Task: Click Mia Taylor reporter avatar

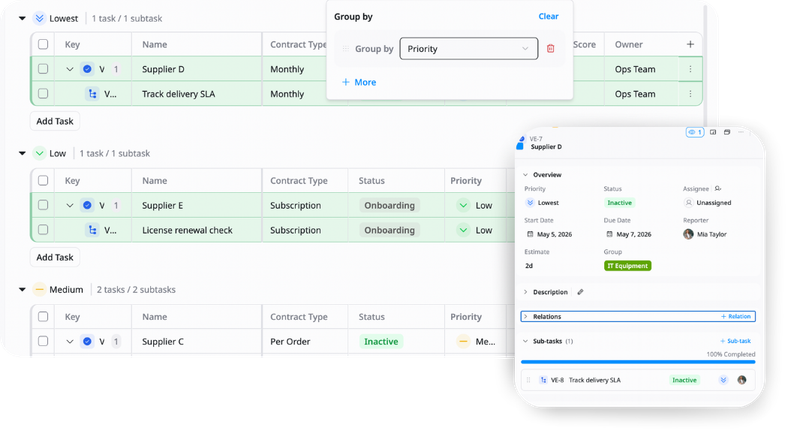Action: click(x=688, y=234)
